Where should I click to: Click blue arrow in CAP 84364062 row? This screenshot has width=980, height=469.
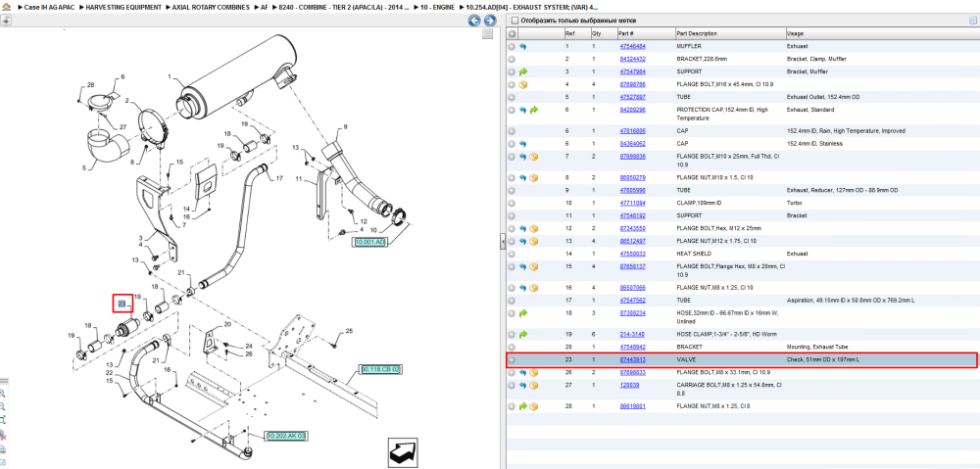click(x=523, y=144)
